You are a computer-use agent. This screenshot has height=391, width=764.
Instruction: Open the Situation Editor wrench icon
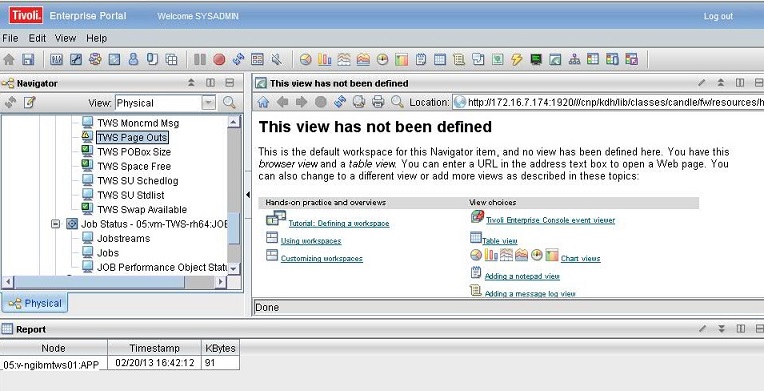tap(76, 59)
